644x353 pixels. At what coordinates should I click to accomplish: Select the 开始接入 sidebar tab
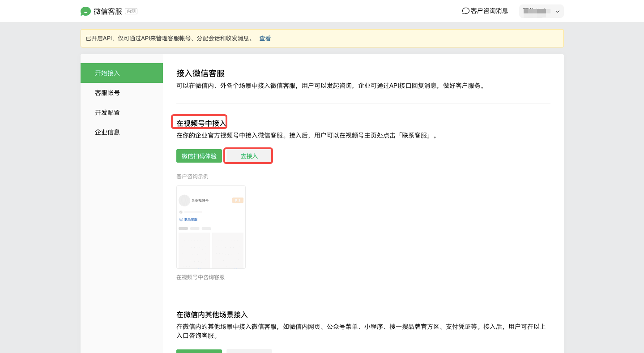click(x=122, y=73)
